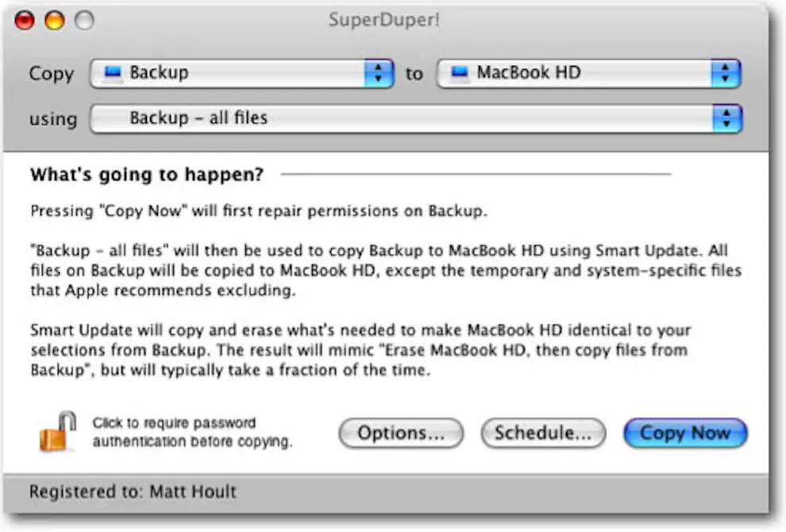Click the "Registered to: Matt Hoult" footer
Viewport: 786px width, 532px height.
132,492
